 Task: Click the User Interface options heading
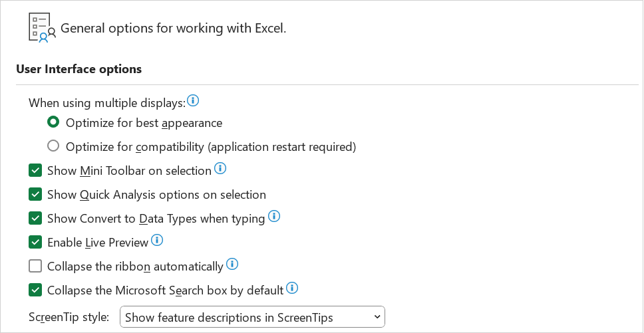79,69
